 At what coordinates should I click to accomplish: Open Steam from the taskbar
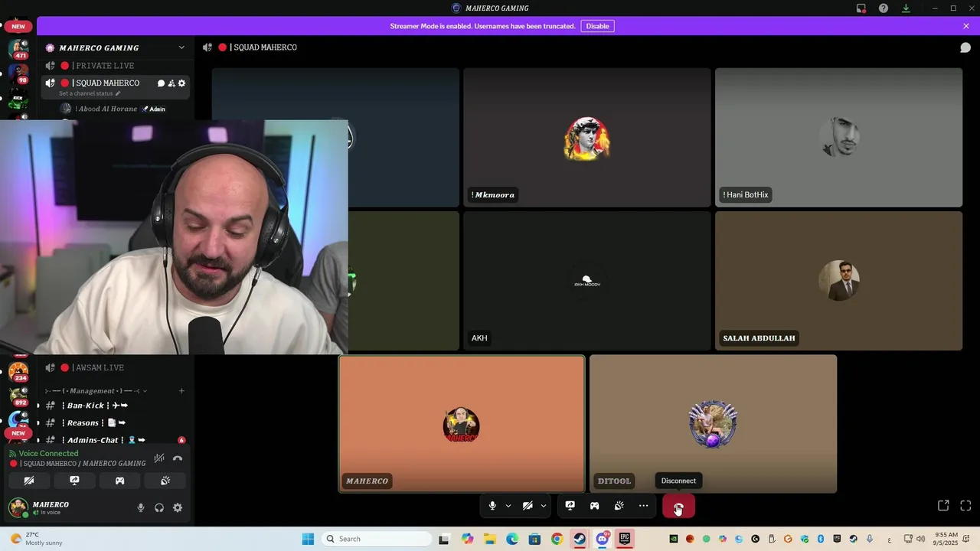tap(580, 539)
